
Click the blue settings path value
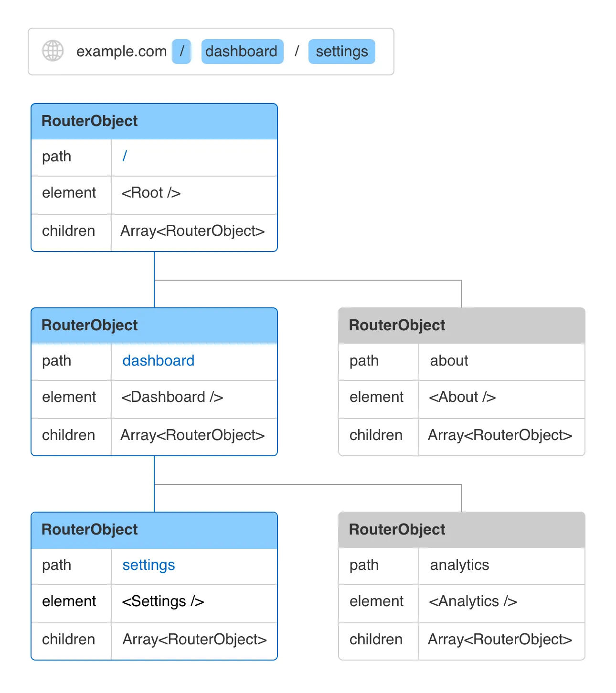[x=149, y=565]
